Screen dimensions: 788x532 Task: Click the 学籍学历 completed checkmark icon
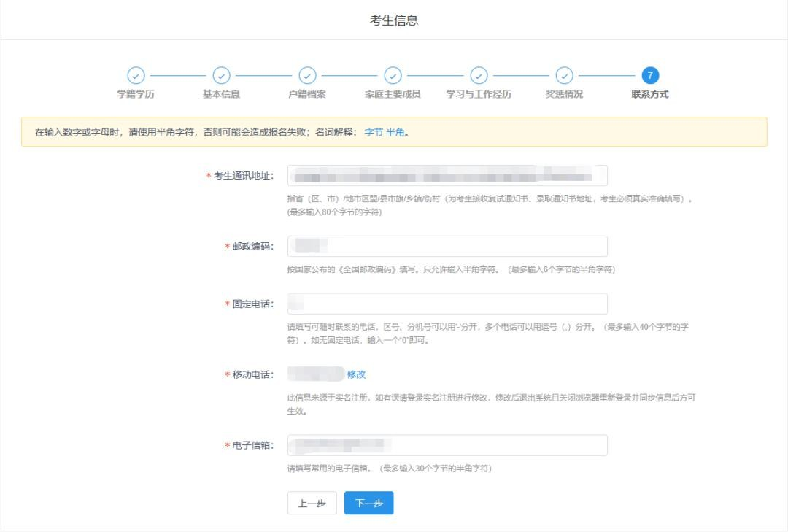pos(134,75)
